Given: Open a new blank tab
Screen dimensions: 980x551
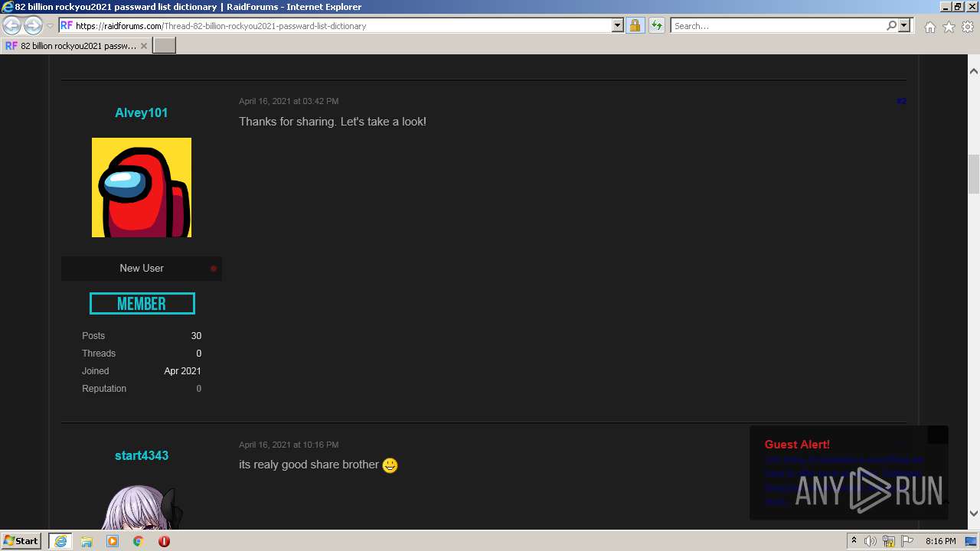Looking at the screenshot, I should [x=165, y=46].
